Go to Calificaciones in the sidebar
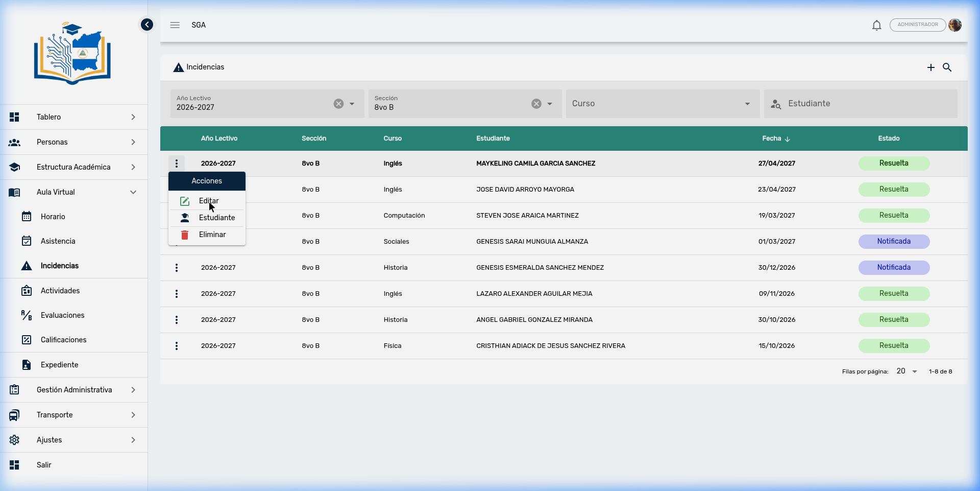The width and height of the screenshot is (980, 491). pyautogui.click(x=63, y=340)
